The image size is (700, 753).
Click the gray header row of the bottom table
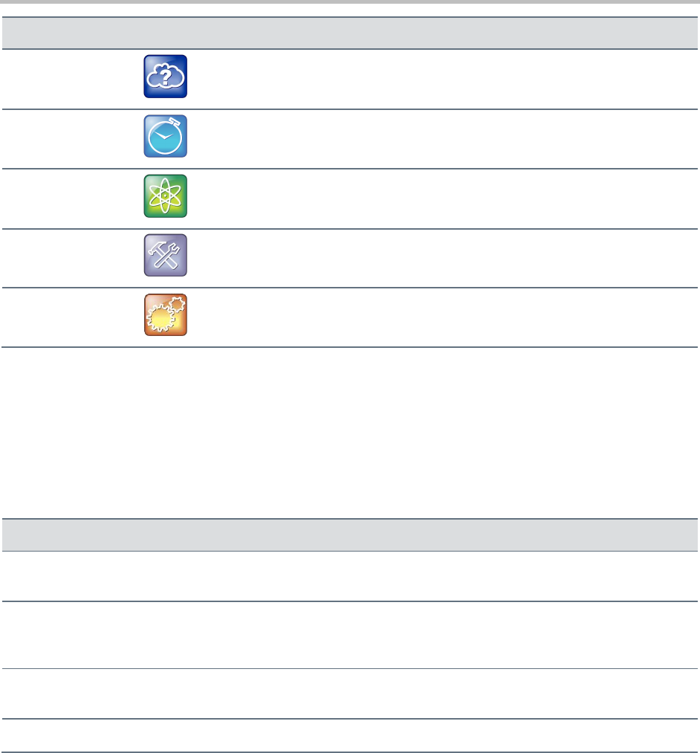[349, 534]
